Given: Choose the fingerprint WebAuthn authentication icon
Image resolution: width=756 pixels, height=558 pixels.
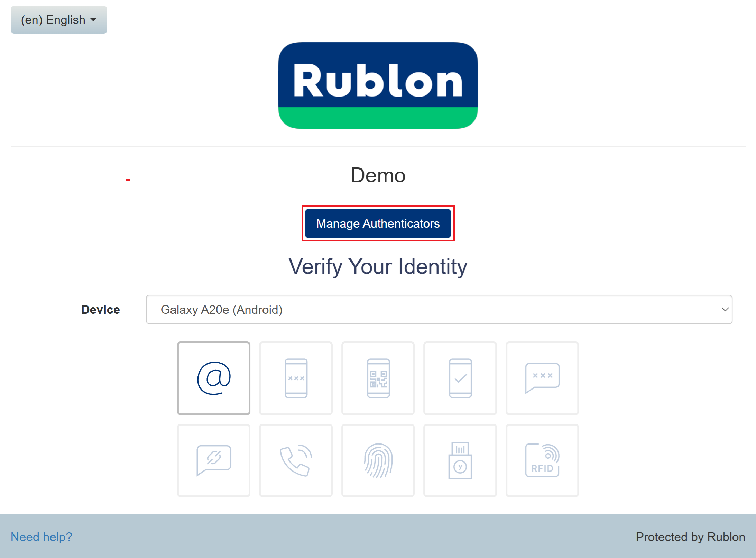Looking at the screenshot, I should [378, 460].
